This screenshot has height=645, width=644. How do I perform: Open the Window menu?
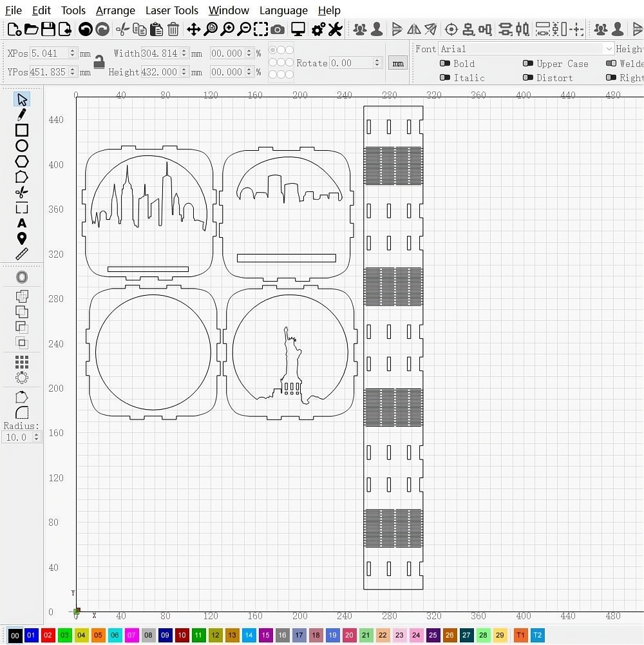click(x=229, y=10)
